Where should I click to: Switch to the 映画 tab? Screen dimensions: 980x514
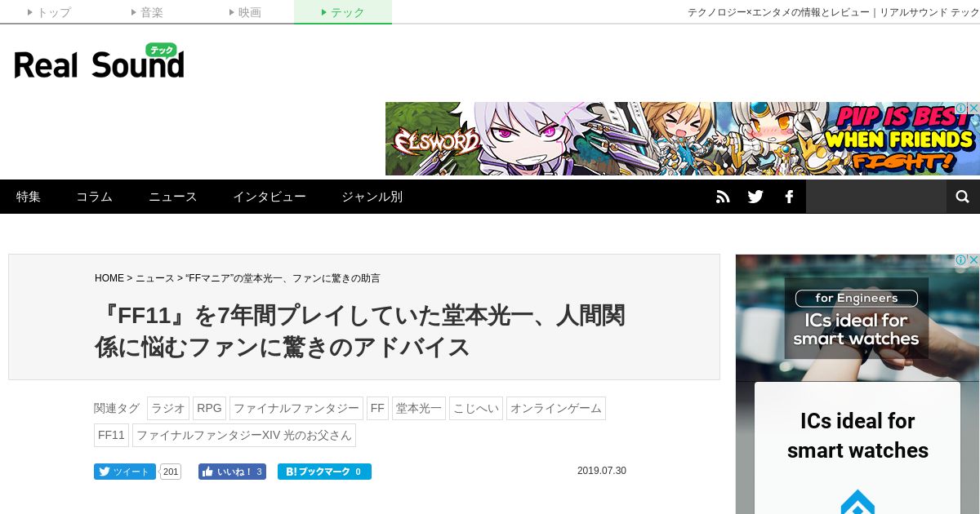coord(245,12)
